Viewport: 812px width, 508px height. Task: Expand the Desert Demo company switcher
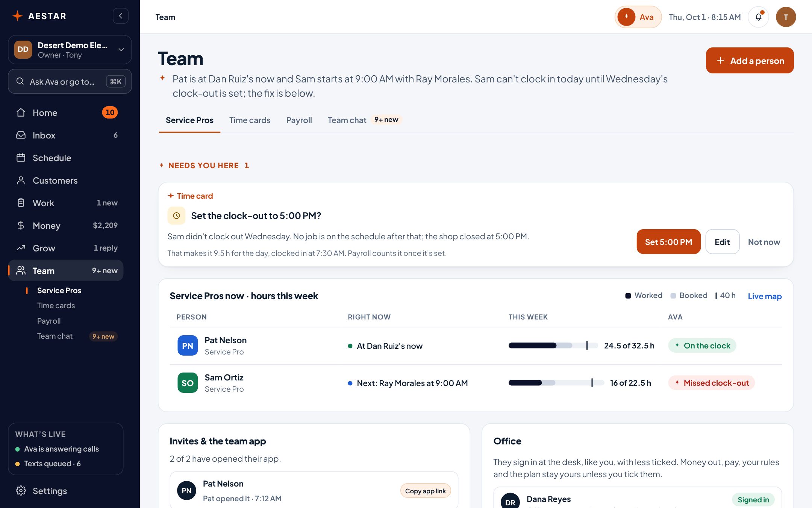pos(70,50)
